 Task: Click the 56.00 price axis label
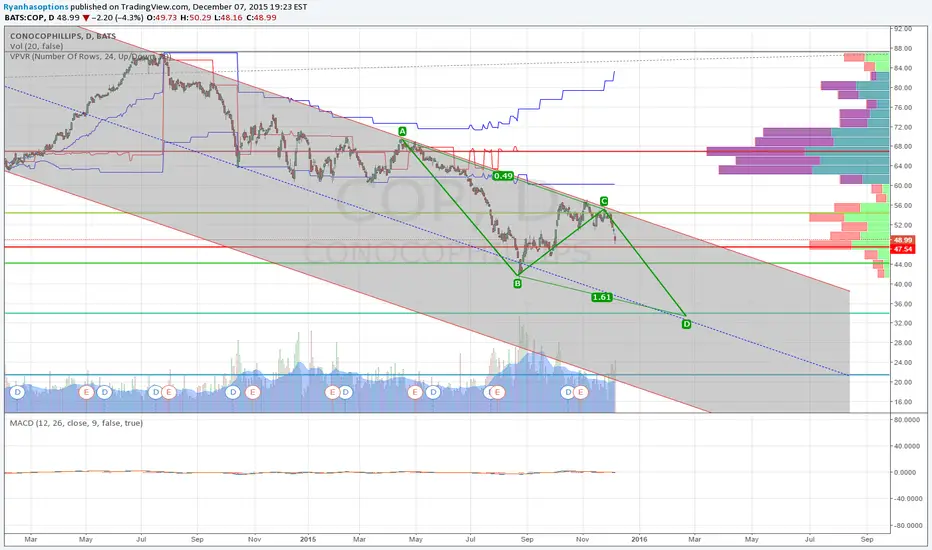[x=903, y=205]
